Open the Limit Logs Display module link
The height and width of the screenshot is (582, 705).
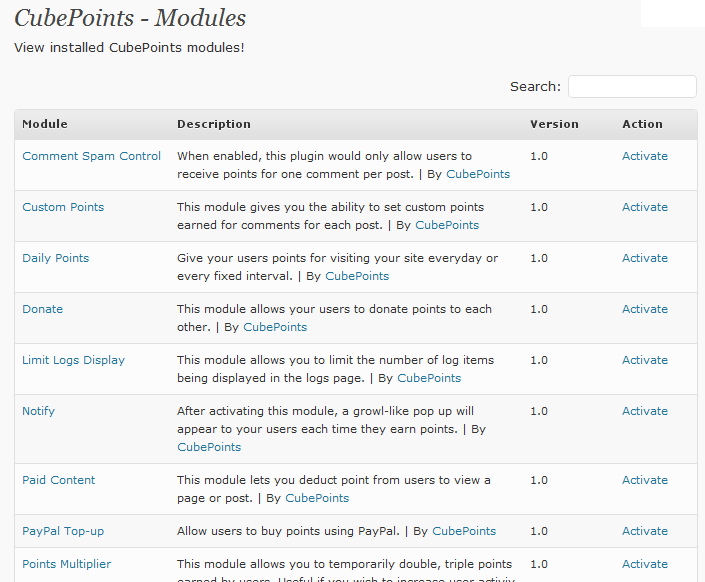73,360
